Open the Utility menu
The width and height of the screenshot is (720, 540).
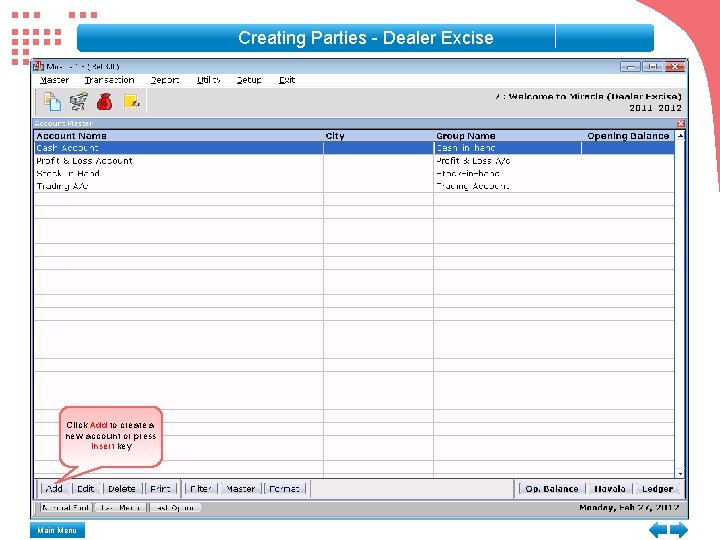(208, 80)
